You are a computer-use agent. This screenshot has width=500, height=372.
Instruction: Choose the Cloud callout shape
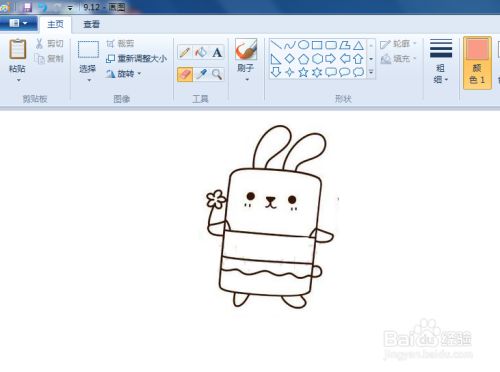[x=358, y=72]
